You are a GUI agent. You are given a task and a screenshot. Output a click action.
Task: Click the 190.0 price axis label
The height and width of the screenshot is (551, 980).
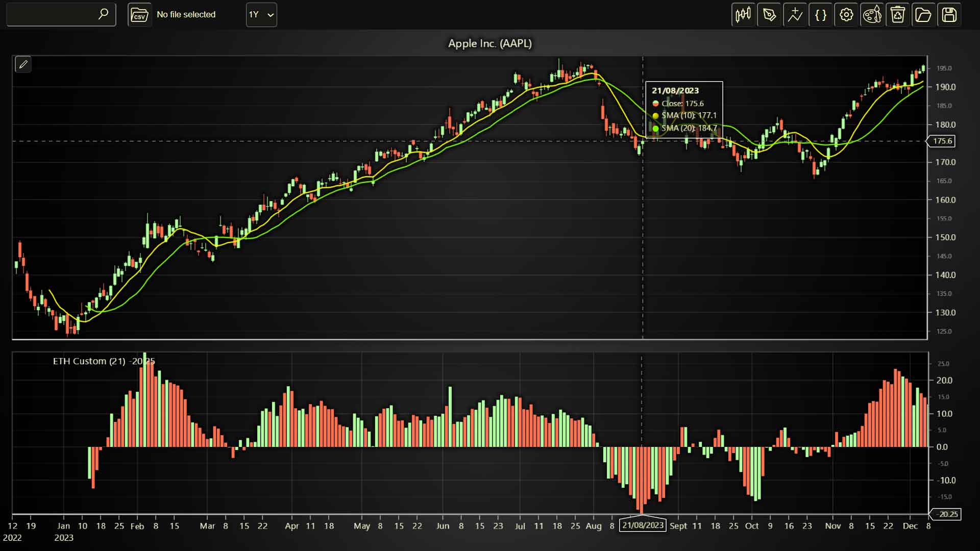coord(945,87)
